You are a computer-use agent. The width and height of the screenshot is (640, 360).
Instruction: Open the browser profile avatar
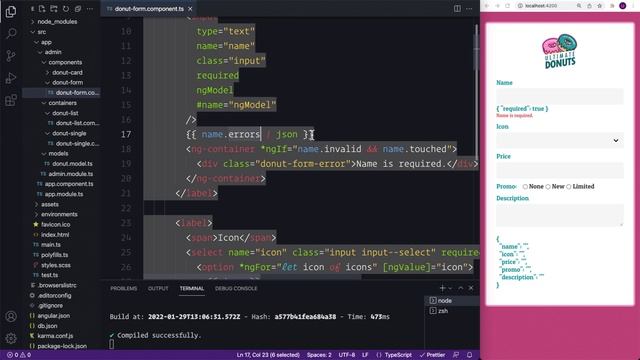pyautogui.click(x=622, y=6)
